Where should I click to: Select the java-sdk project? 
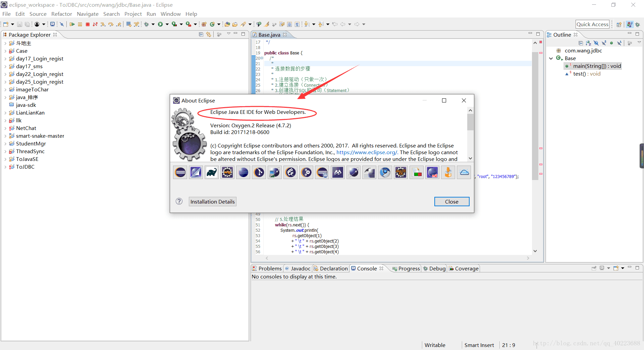tap(22, 105)
